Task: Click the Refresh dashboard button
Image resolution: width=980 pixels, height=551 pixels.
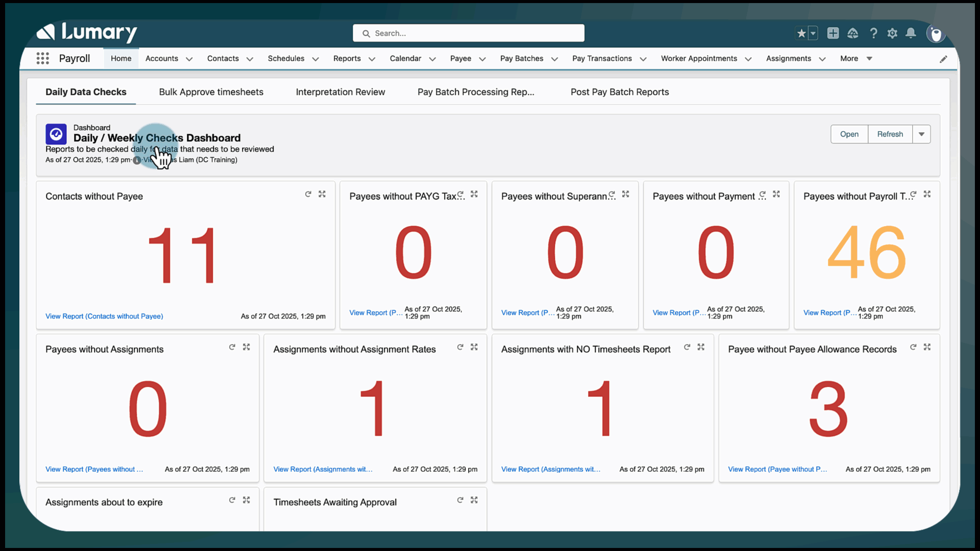Action: click(890, 134)
